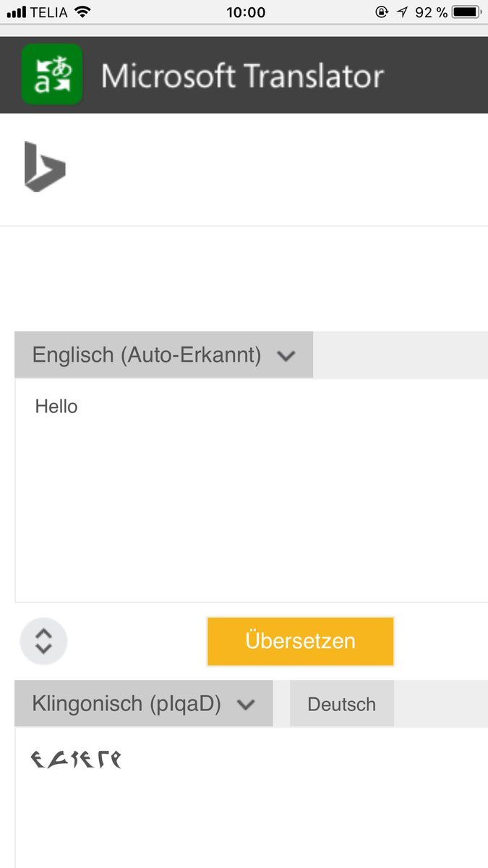Tap the TELIA carrier label

click(x=49, y=12)
